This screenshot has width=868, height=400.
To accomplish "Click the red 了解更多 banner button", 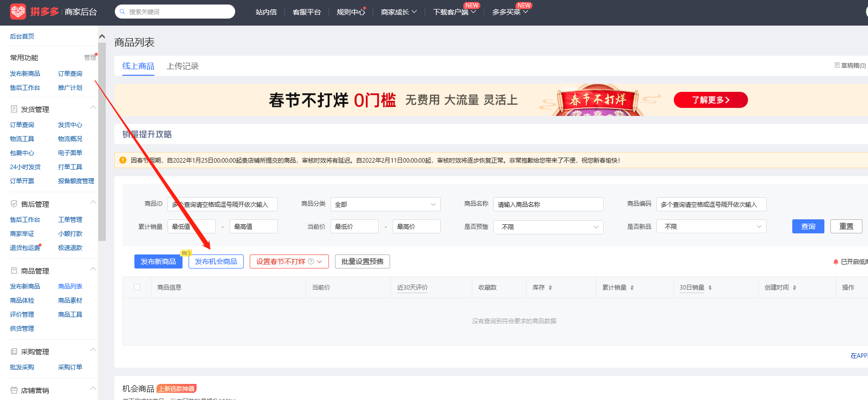I will [711, 100].
